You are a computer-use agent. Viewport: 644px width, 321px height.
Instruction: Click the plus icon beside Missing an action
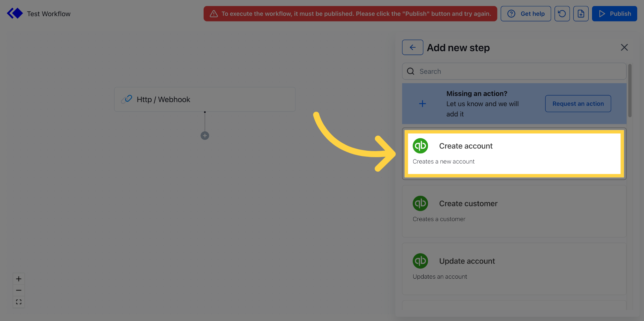(422, 103)
